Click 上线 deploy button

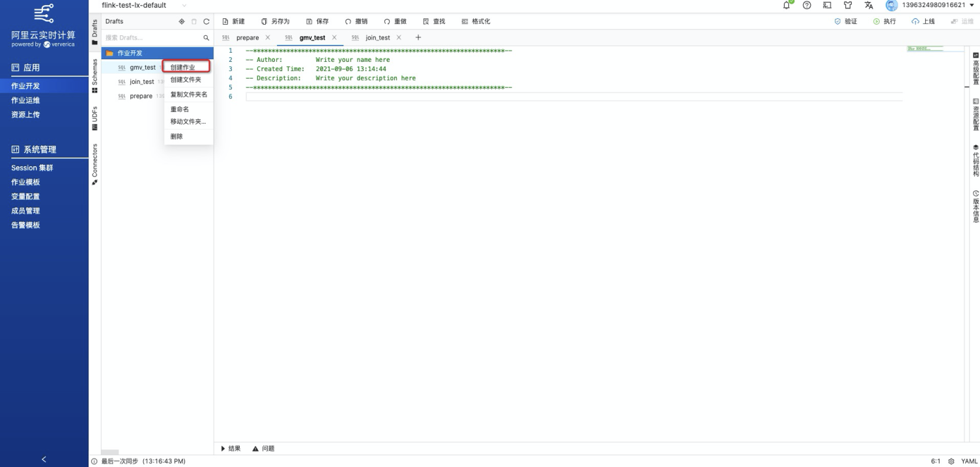923,21
